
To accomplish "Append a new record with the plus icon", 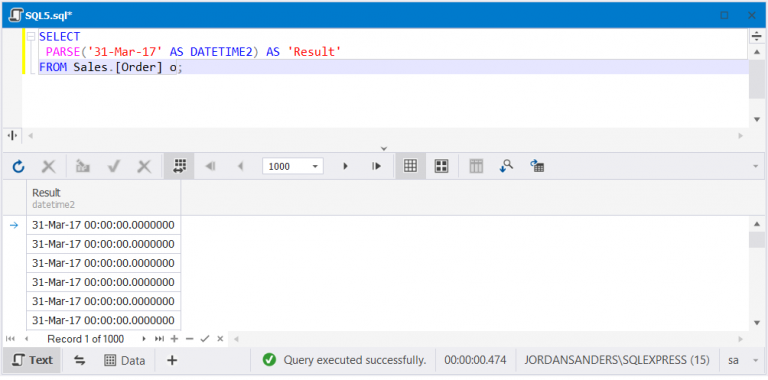I will [174, 338].
